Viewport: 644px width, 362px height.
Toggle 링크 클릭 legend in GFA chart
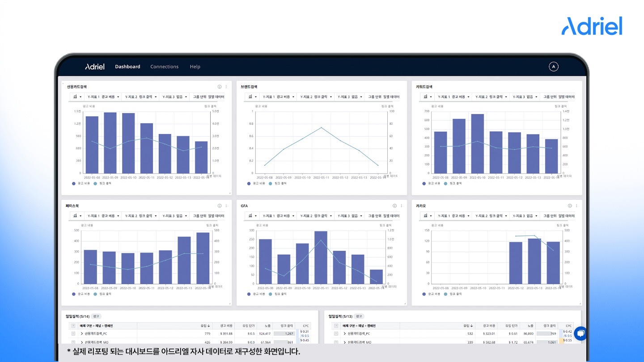click(x=278, y=294)
